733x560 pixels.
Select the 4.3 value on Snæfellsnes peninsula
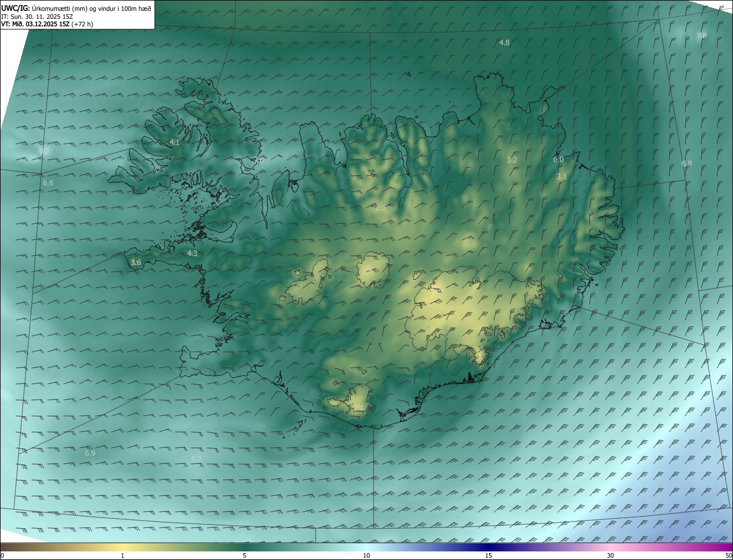coord(192,253)
